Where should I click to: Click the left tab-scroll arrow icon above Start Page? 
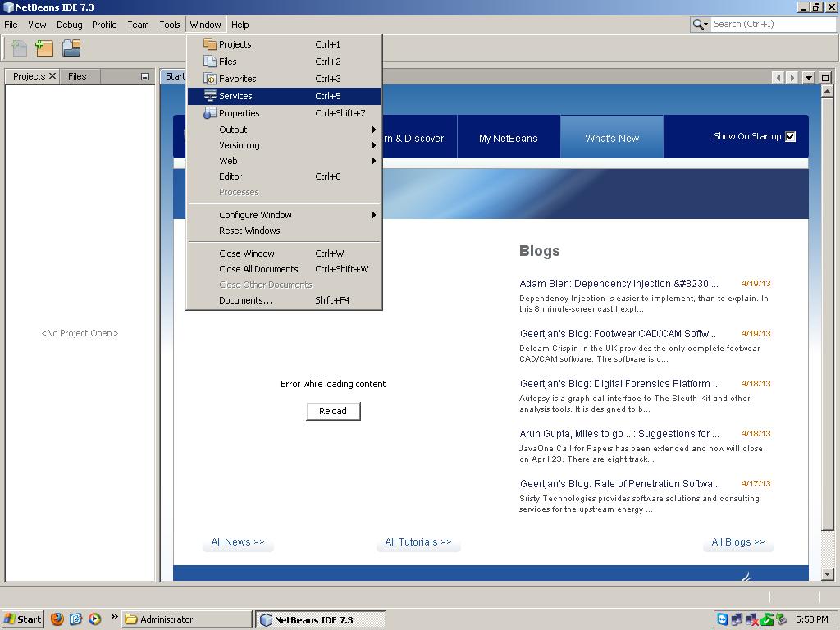pos(777,77)
